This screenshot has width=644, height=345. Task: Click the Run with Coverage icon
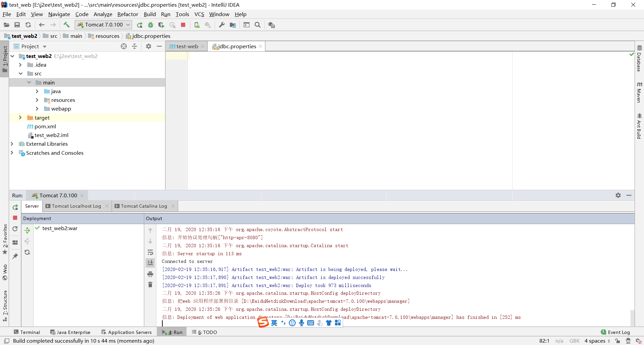pos(161,25)
